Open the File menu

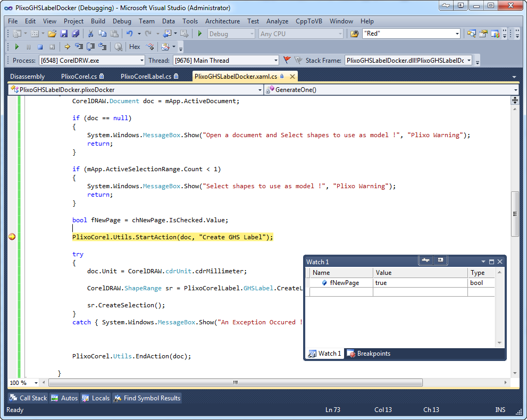click(x=13, y=21)
